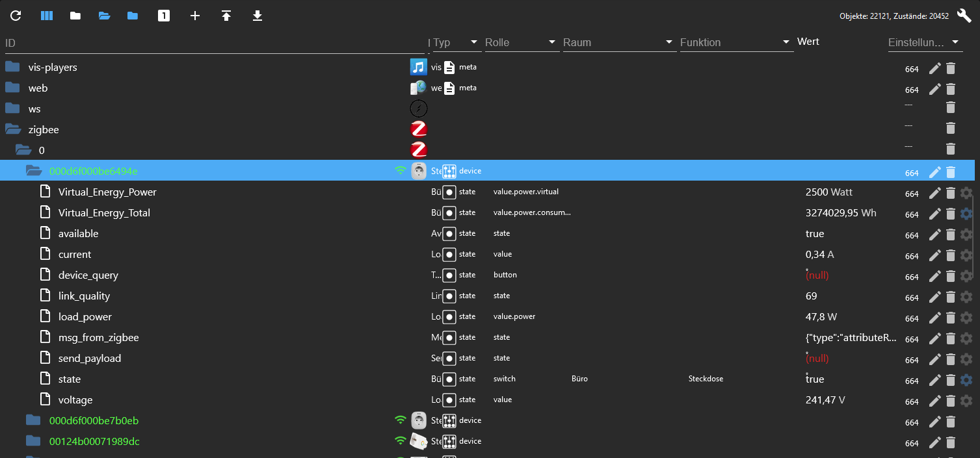Viewport: 980px width, 458px height.
Task: Expand the ws folder
Action: coord(12,108)
